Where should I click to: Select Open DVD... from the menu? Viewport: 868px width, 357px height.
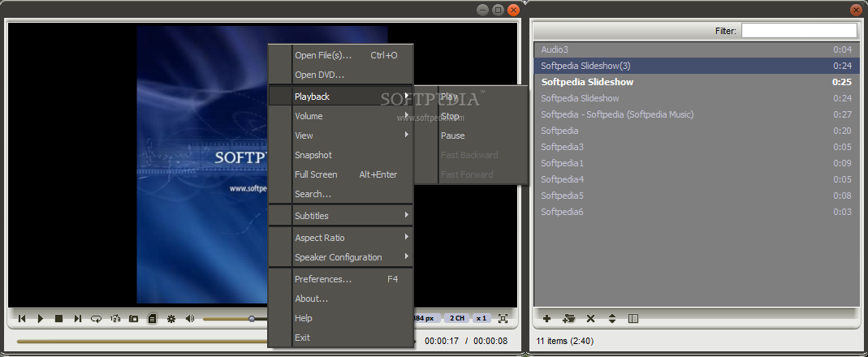(x=341, y=75)
